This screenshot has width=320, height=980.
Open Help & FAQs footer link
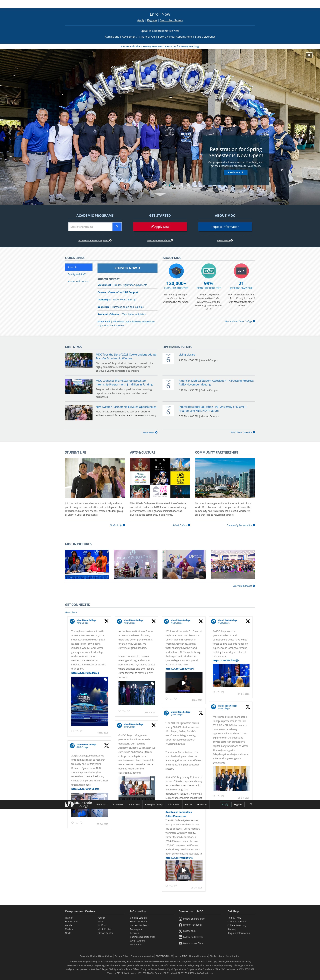pos(234,918)
